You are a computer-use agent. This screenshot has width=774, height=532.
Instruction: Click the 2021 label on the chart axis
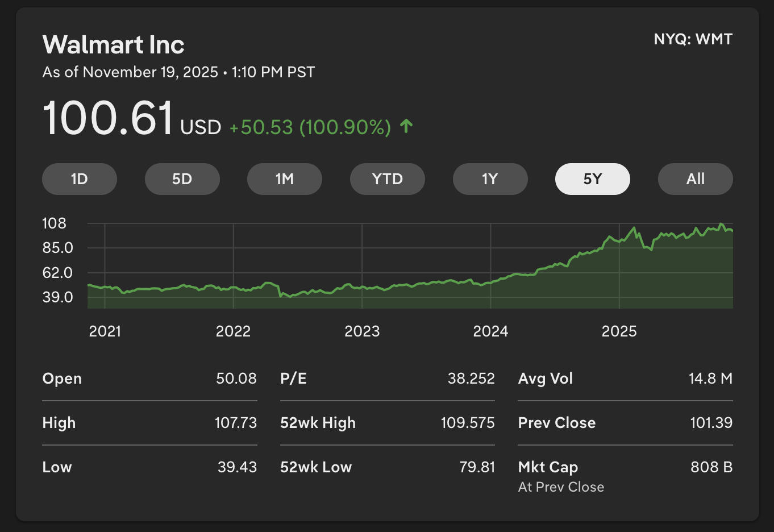click(x=105, y=331)
